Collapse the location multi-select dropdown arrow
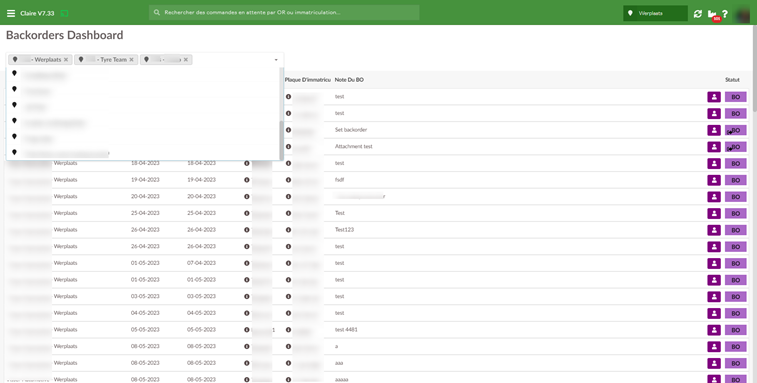This screenshot has width=757, height=383. pyautogui.click(x=276, y=60)
